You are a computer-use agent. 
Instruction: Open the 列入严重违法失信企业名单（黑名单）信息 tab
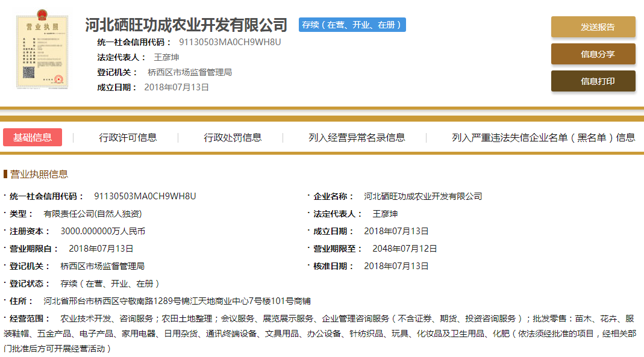point(543,137)
